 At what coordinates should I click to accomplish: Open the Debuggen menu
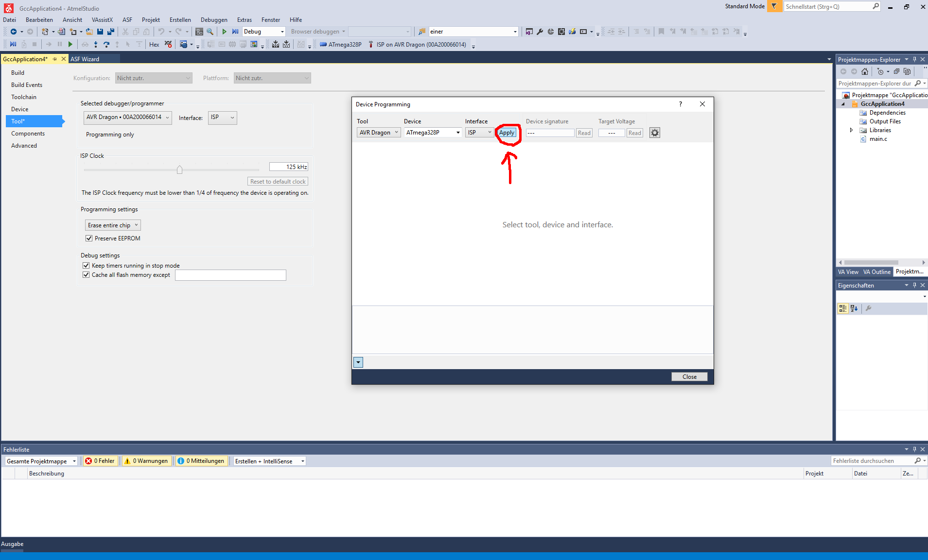[214, 20]
